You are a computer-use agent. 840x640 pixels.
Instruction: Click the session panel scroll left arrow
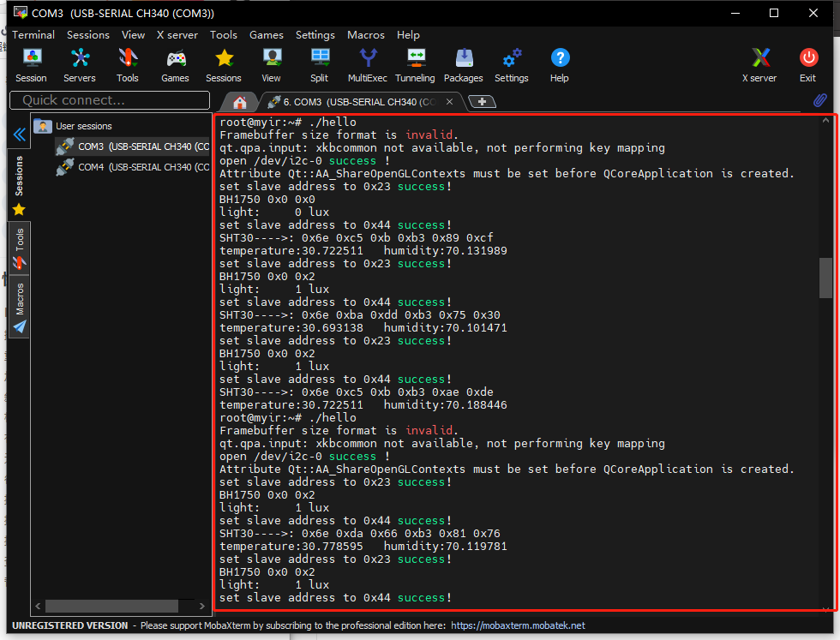(x=38, y=606)
